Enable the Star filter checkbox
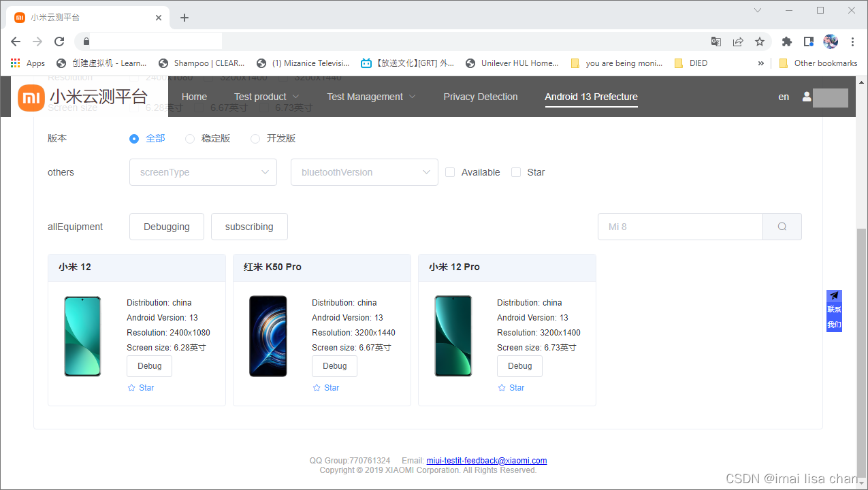Viewport: 868px width, 490px height. pyautogui.click(x=516, y=172)
